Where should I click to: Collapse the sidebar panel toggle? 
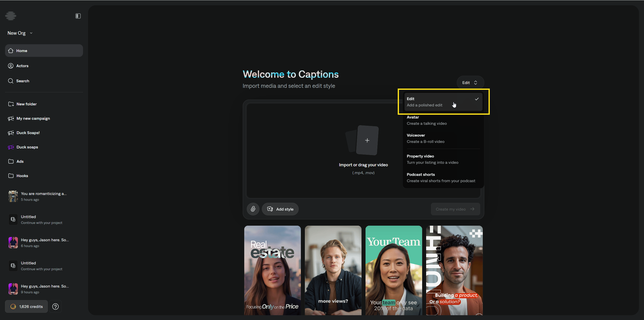point(78,16)
